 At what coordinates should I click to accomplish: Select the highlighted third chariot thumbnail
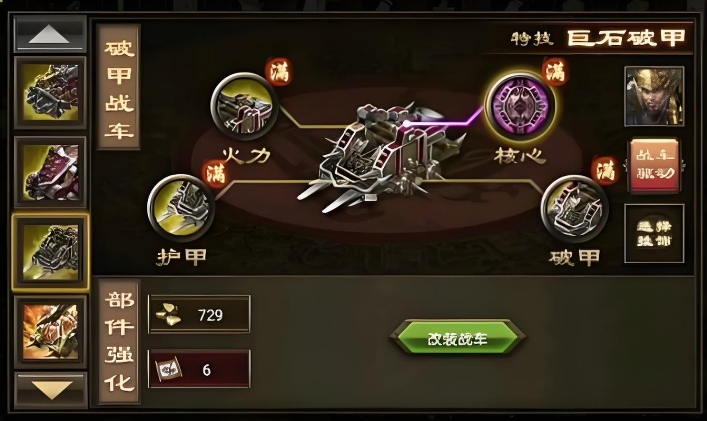(50, 252)
